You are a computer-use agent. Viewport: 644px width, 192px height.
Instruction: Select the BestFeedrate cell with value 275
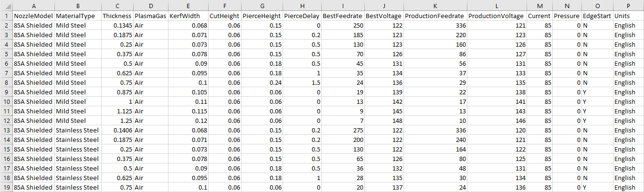(x=342, y=130)
